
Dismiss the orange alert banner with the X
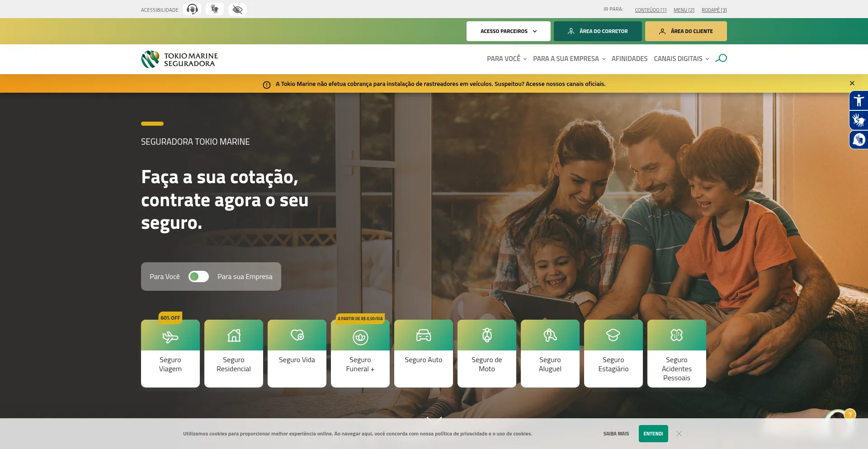pyautogui.click(x=852, y=83)
